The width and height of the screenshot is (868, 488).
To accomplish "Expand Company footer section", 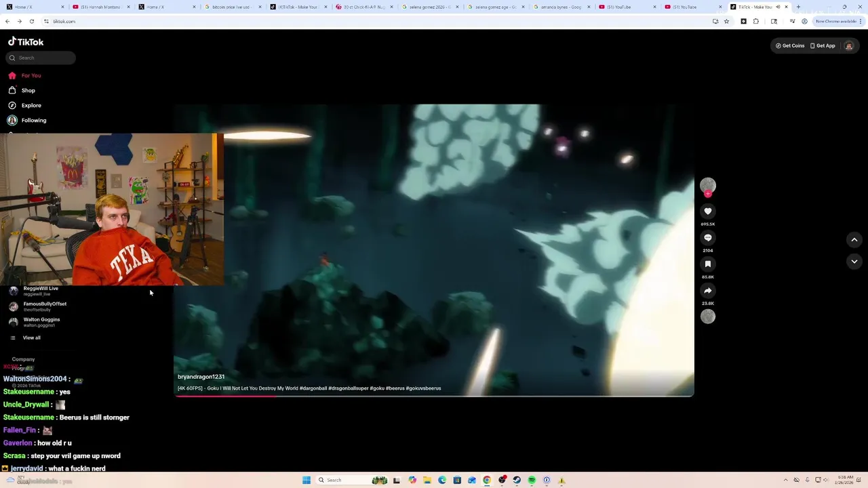I will [23, 359].
